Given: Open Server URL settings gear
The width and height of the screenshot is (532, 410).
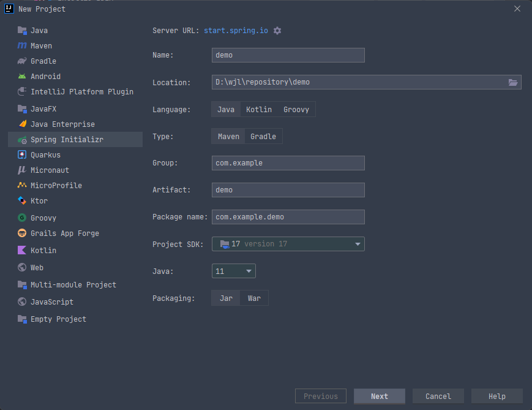Looking at the screenshot, I should coord(277,31).
